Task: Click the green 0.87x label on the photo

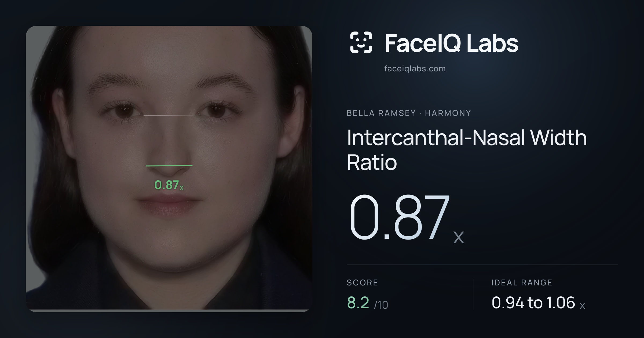Action: pos(169,185)
